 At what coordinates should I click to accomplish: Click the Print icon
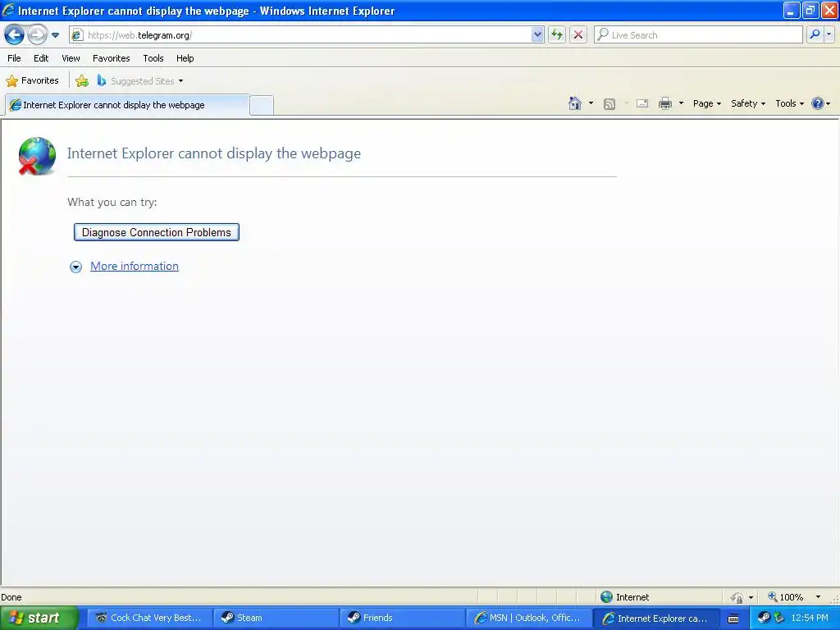pyautogui.click(x=664, y=103)
